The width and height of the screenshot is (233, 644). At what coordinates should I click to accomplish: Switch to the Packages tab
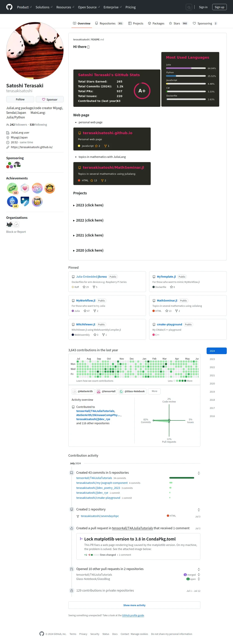(156, 23)
